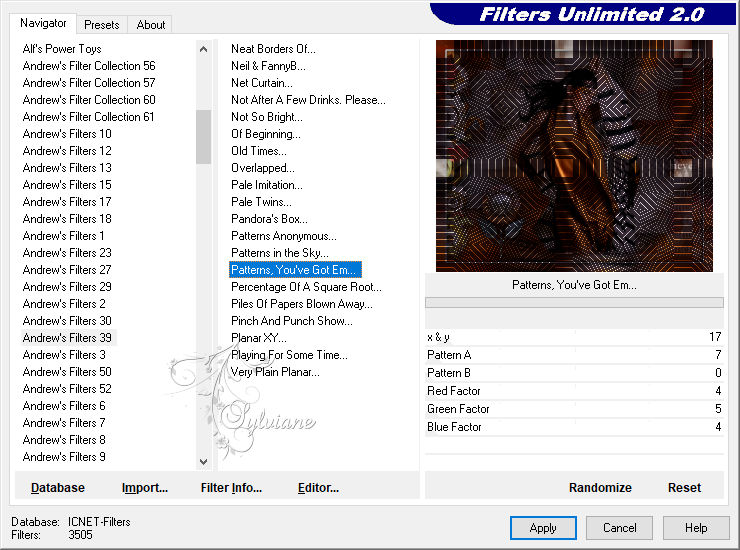This screenshot has width=740, height=550.
Task: Select Andrew's Filter Collection 60
Action: pos(89,100)
